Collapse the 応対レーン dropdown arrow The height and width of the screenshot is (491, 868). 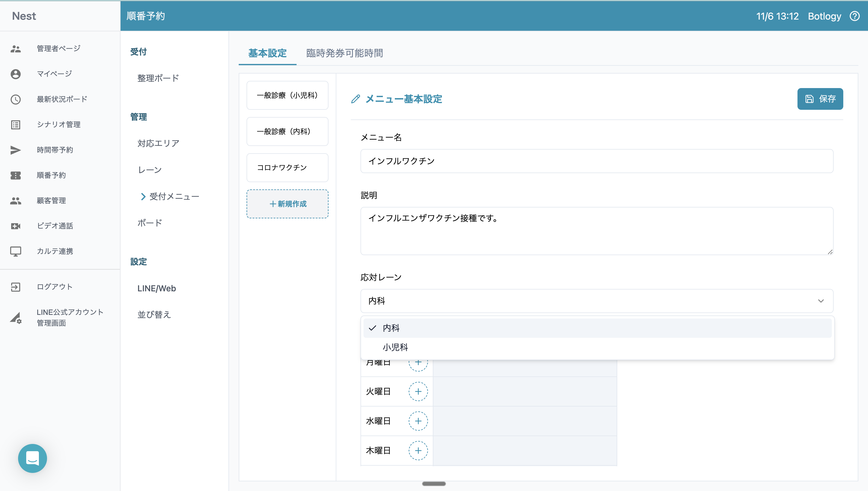[821, 301]
